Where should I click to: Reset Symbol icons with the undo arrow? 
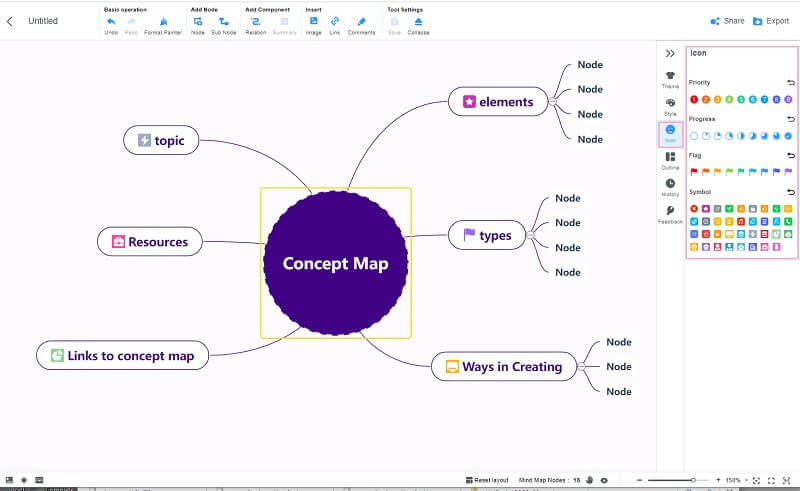coord(791,192)
